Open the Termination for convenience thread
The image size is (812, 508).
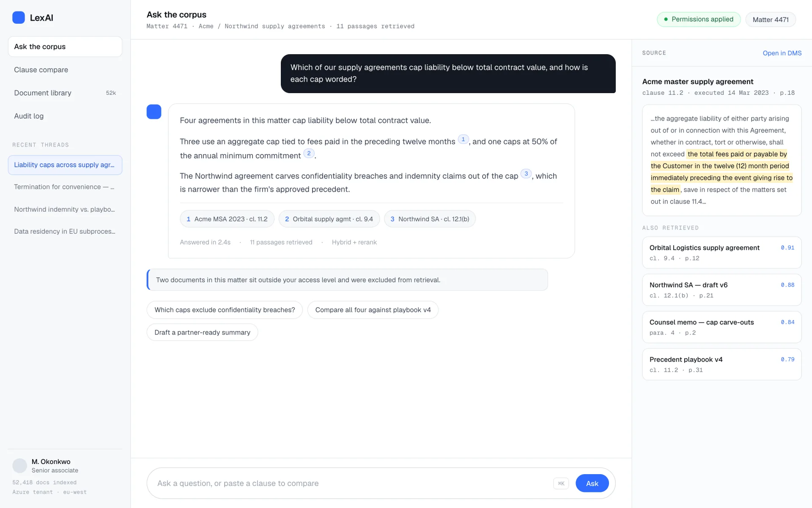pyautogui.click(x=65, y=187)
